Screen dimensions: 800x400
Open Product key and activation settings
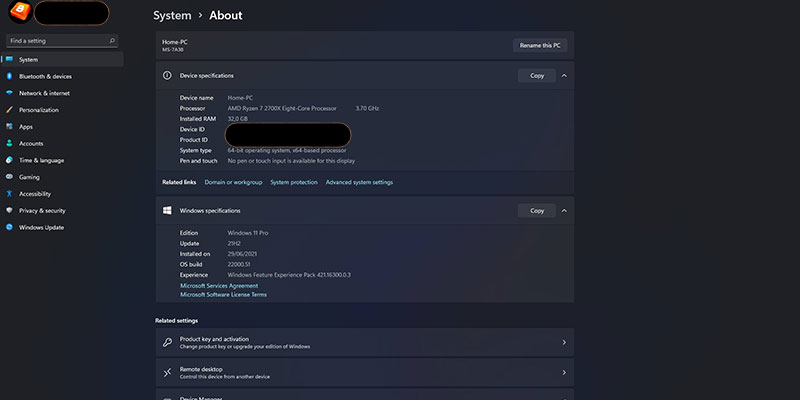(x=365, y=342)
